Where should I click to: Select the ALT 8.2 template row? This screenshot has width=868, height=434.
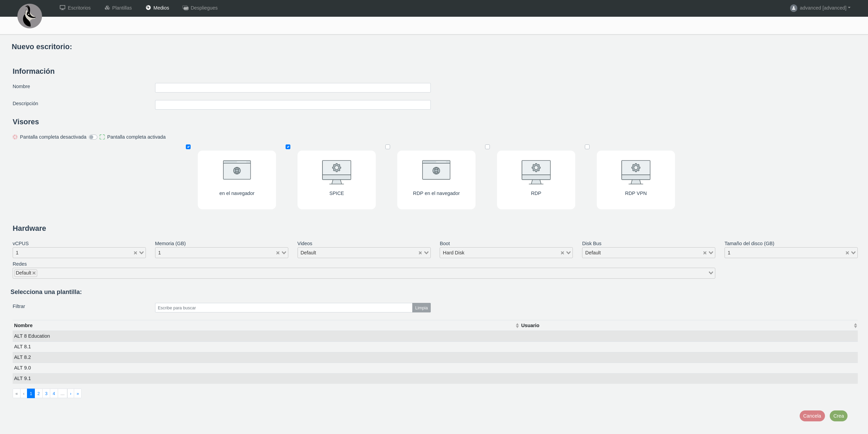(x=23, y=357)
